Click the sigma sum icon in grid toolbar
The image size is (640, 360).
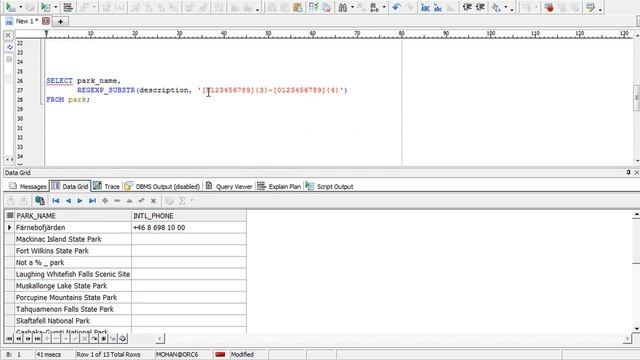(182, 200)
